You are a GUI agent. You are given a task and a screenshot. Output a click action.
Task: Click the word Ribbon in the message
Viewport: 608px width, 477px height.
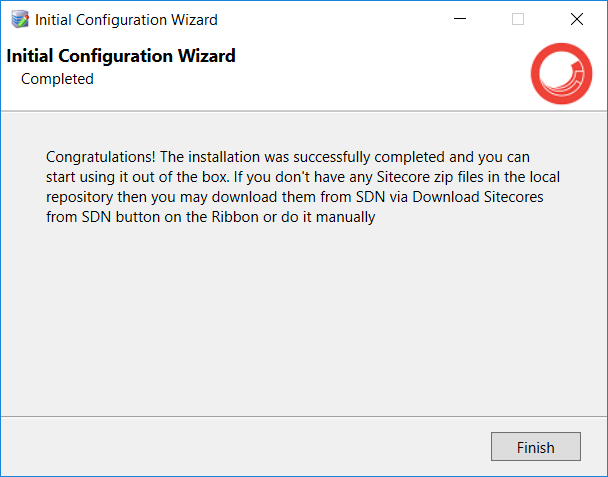[235, 217]
